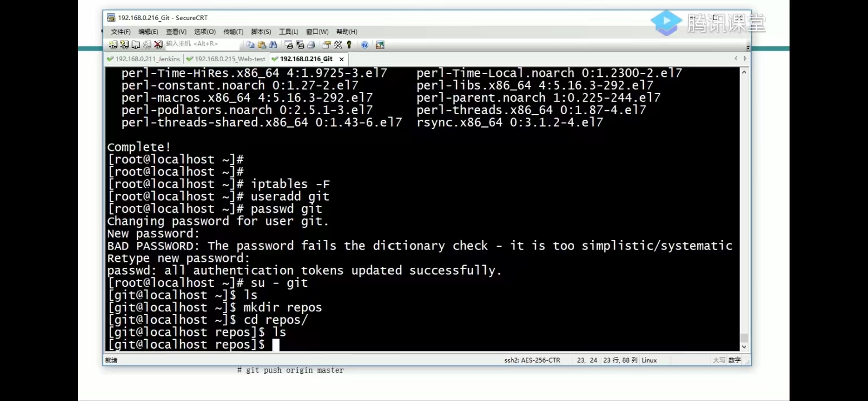Open the 窗口(W) menu
Screen dimensions: 868x401
317,32
